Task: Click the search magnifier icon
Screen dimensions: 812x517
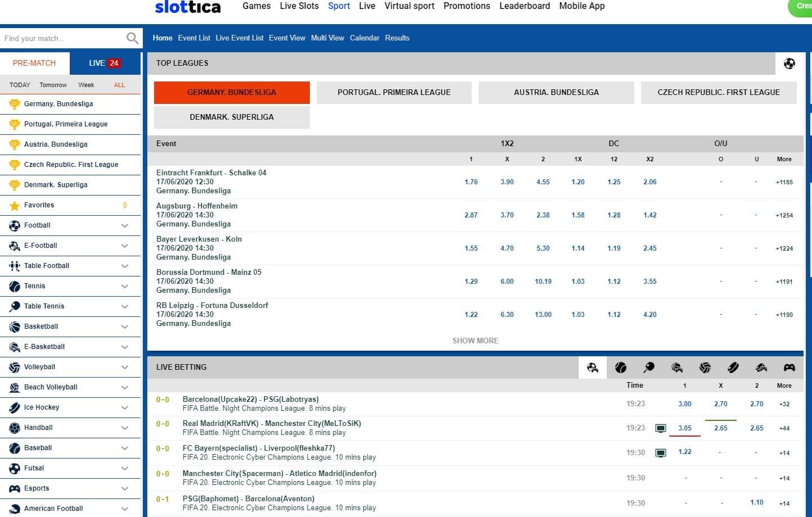Action: tap(132, 38)
